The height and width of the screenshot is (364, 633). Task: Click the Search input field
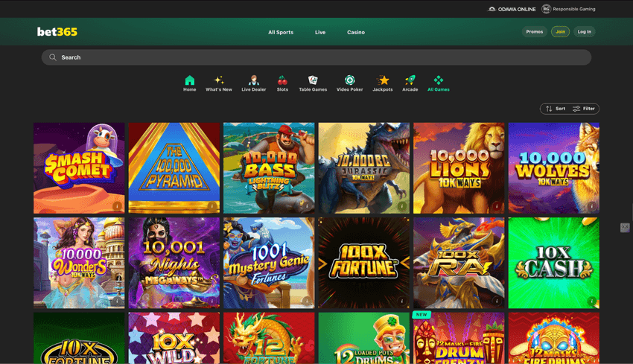point(316,57)
